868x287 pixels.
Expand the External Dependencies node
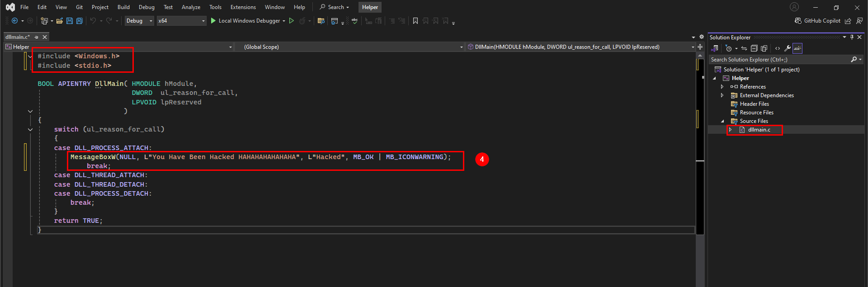point(722,95)
